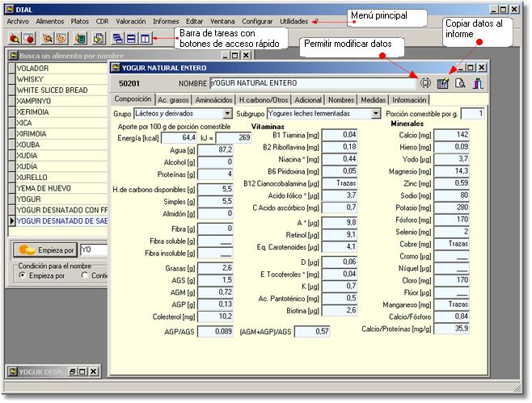Select VOLADOR in the food list
The width and height of the screenshot is (532, 403).
61,69
